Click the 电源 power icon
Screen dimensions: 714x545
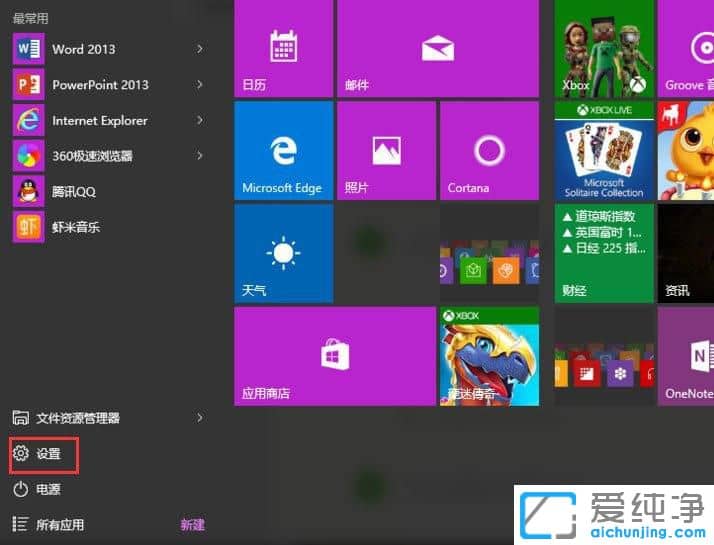[x=20, y=489]
